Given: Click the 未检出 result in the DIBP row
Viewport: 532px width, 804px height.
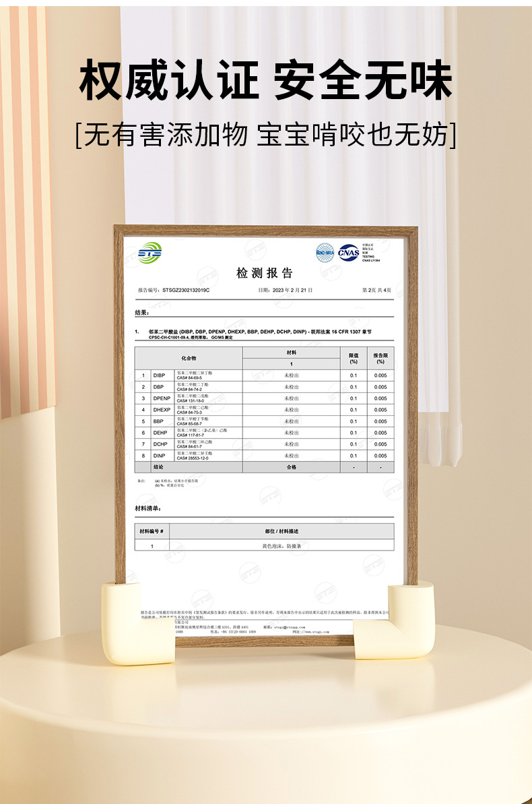Looking at the screenshot, I should [x=292, y=375].
